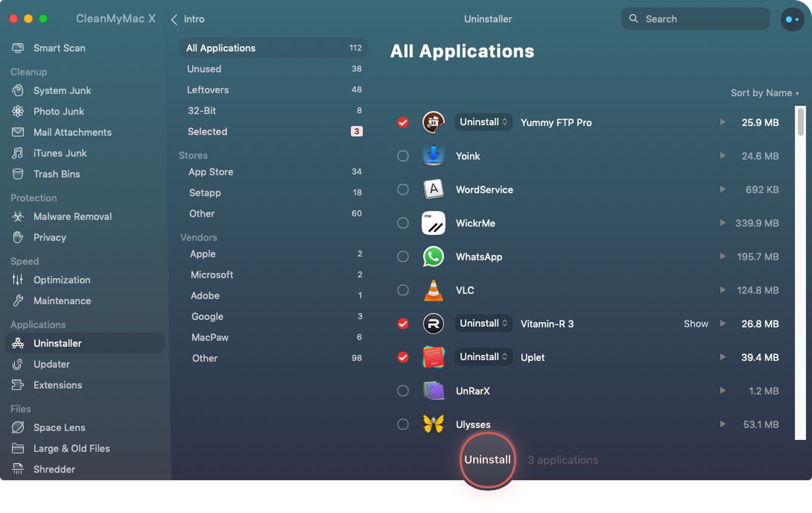This screenshot has width=812, height=513.
Task: Click the Uninstall button at bottom
Action: coord(487,459)
